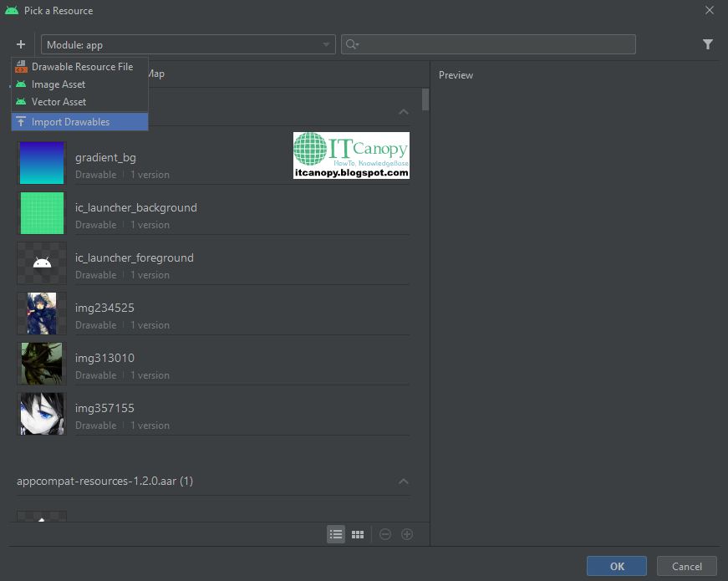Open the filter funnel icon

point(708,44)
